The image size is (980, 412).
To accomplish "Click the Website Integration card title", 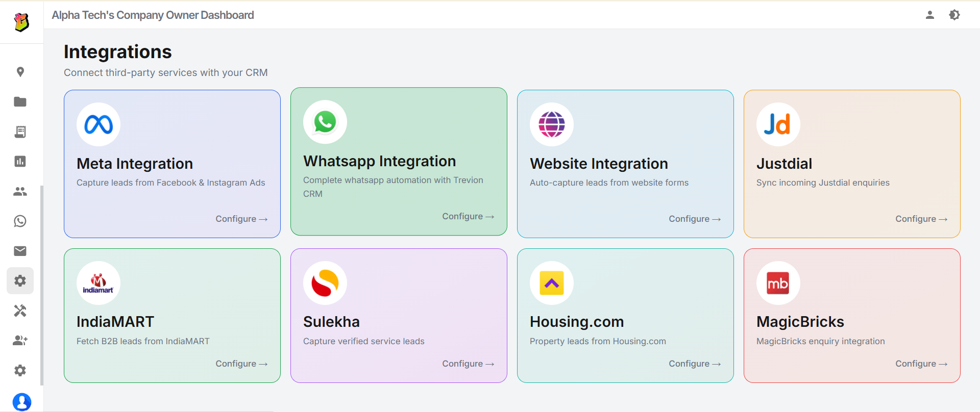I will pyautogui.click(x=599, y=164).
